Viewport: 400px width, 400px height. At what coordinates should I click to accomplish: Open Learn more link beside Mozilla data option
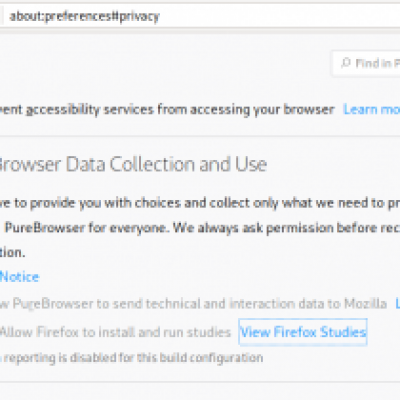point(398,304)
